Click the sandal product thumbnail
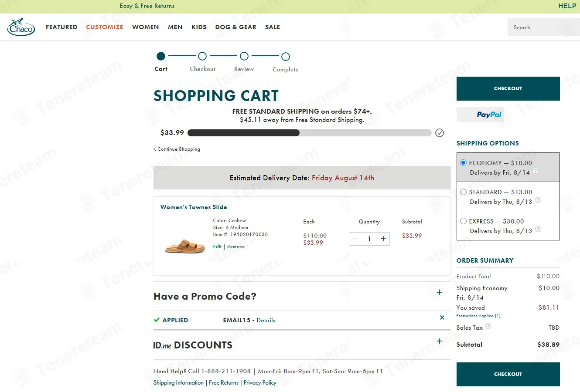The image size is (580, 392). 185,246
